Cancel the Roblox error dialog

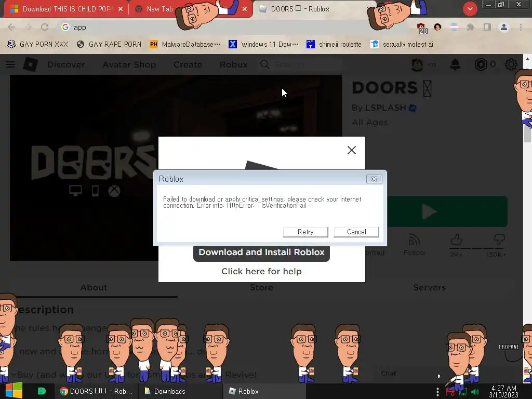[356, 232]
